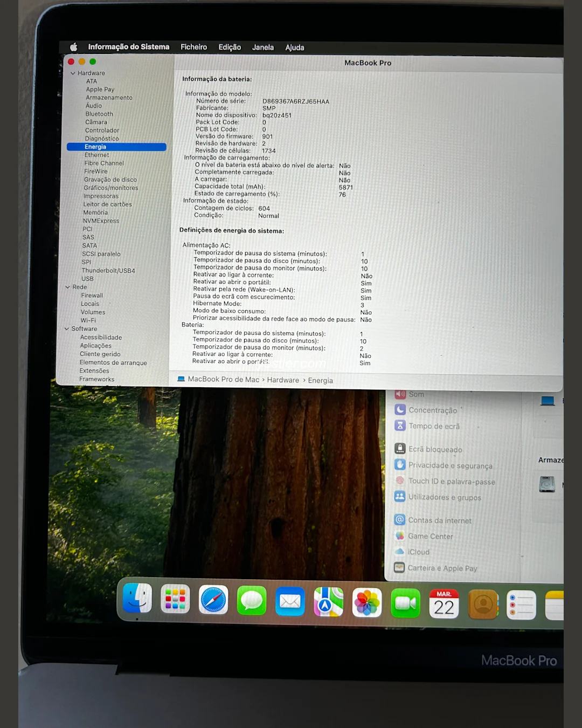Start FaceTime from the Dock
The height and width of the screenshot is (728, 582).
tap(405, 602)
